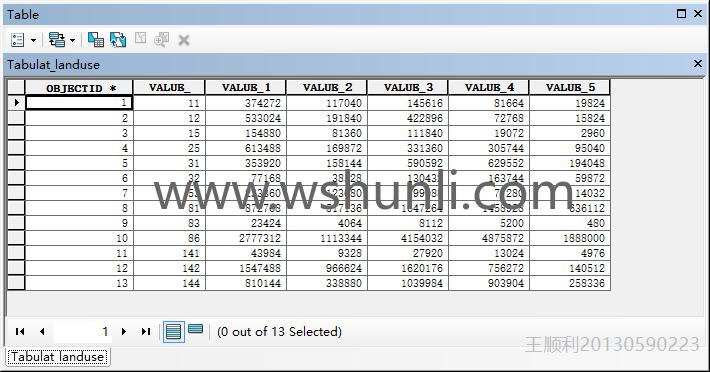
Task: Toggle Show all records view
Action: pyautogui.click(x=173, y=332)
